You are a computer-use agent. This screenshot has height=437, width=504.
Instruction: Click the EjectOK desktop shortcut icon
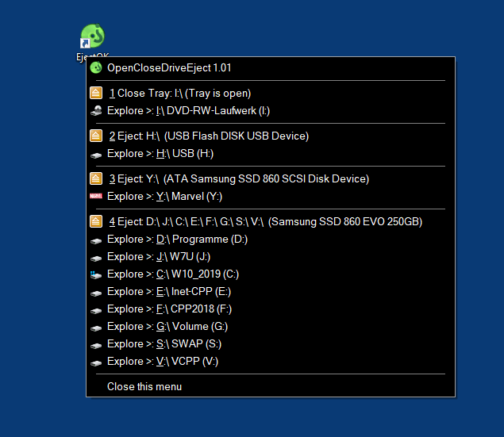[x=93, y=37]
